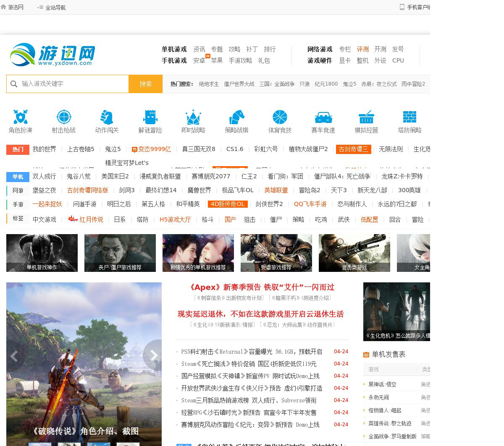Open 经营RPG 沙石镇时光 news item

(x=249, y=412)
